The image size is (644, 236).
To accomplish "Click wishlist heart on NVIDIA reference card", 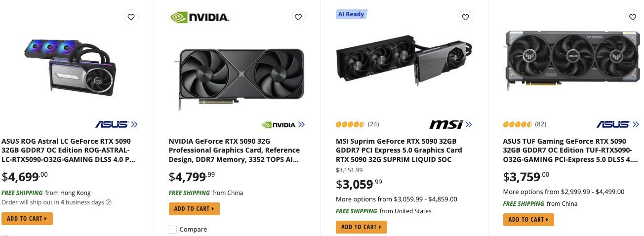I will (x=298, y=17).
